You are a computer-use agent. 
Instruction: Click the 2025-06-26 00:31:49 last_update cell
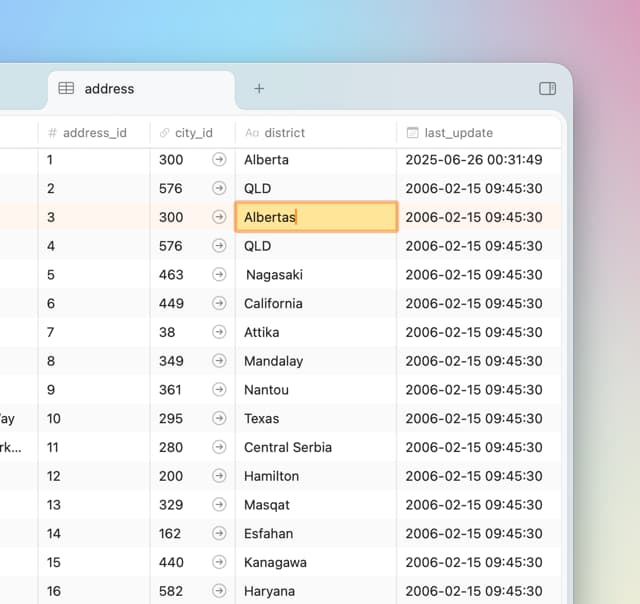click(479, 160)
